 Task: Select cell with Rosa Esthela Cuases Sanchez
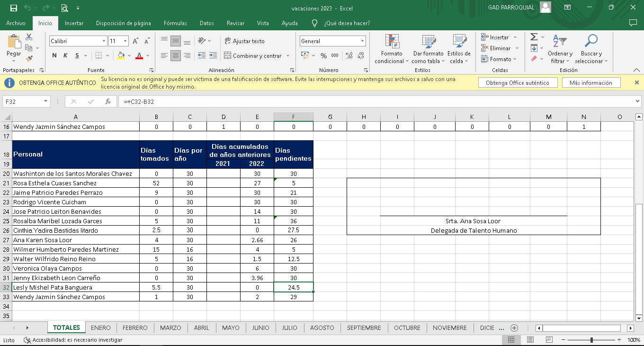76,183
